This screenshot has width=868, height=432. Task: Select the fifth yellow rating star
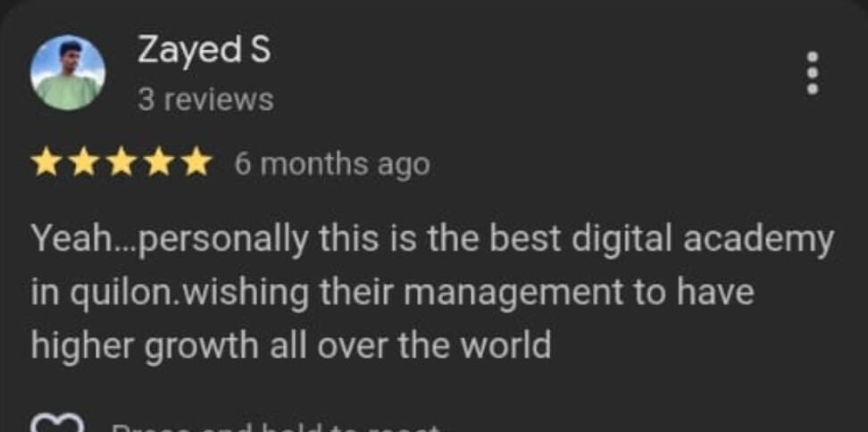196,165
